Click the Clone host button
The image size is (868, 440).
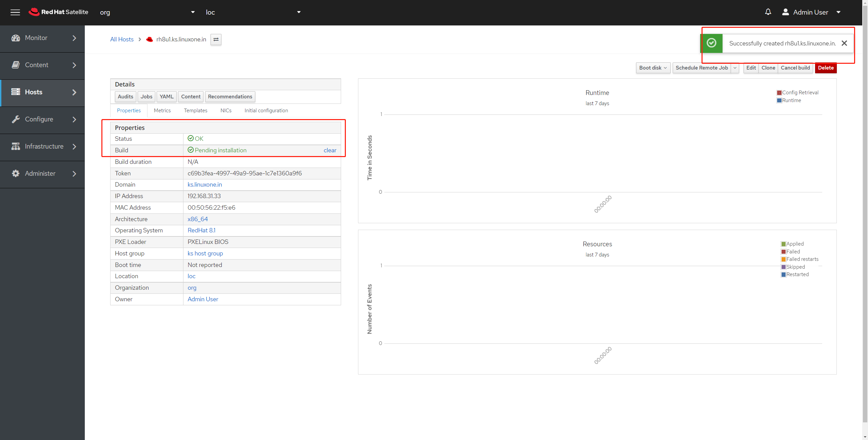[x=768, y=68]
